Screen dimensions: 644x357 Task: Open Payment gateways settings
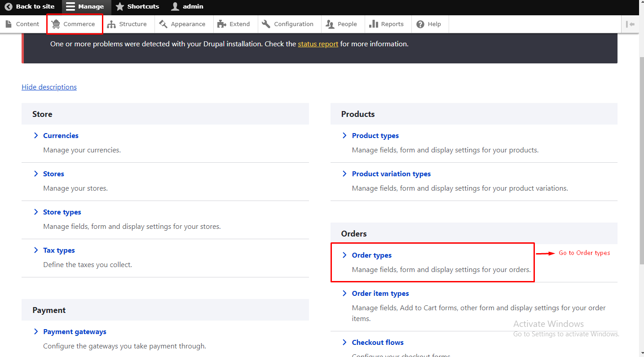75,332
